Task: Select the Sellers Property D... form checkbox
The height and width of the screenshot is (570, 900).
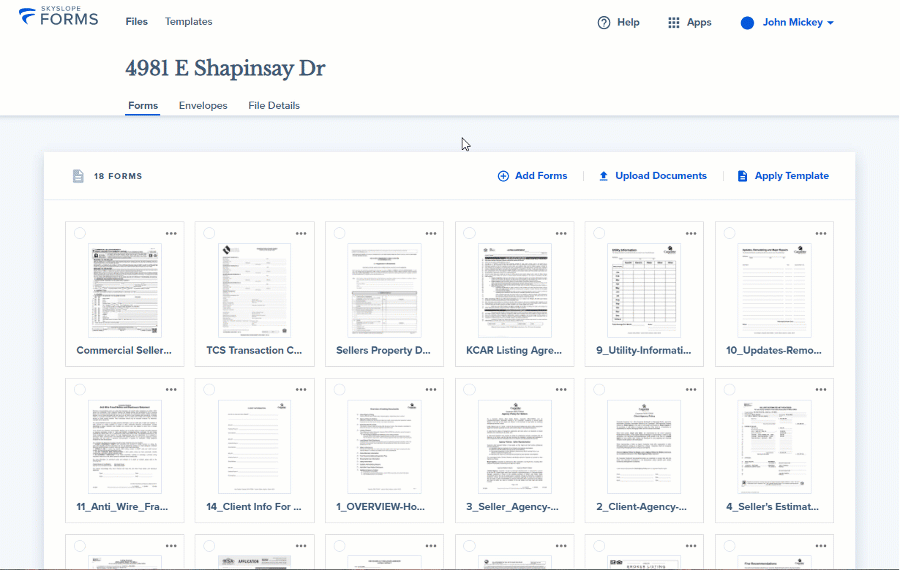Action: [340, 233]
